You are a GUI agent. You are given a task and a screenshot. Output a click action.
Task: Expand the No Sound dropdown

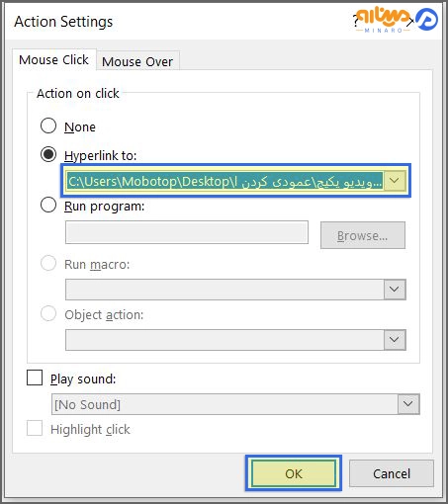(x=408, y=404)
